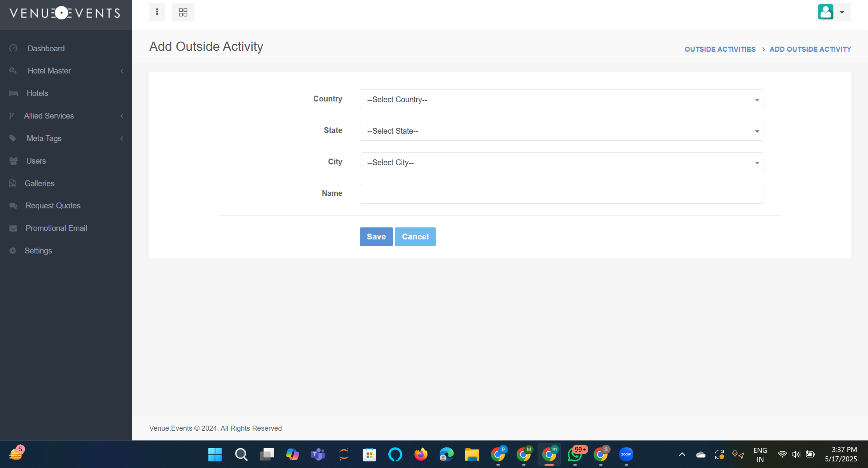Expand the Allied Services sidebar menu
The height and width of the screenshot is (468, 868).
(49, 116)
